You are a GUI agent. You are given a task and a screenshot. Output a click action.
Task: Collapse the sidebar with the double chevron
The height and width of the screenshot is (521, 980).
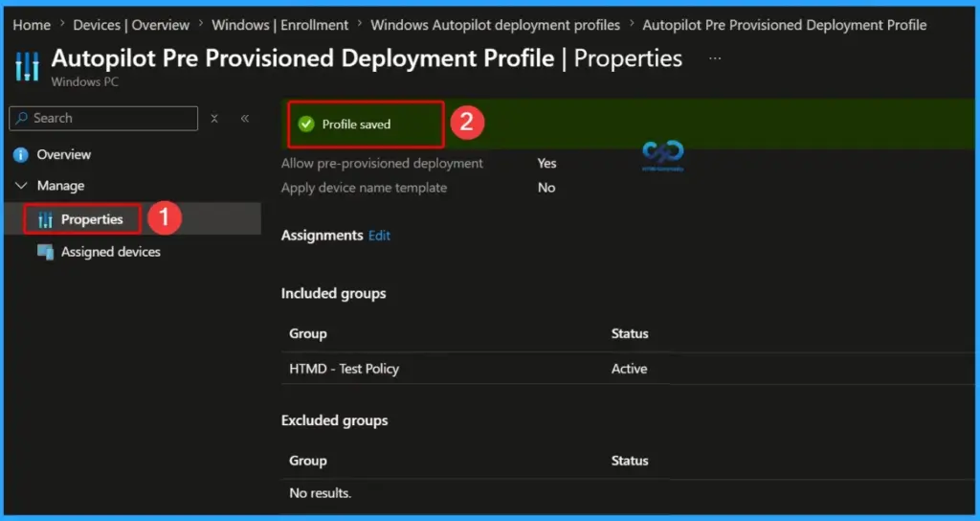(x=245, y=118)
